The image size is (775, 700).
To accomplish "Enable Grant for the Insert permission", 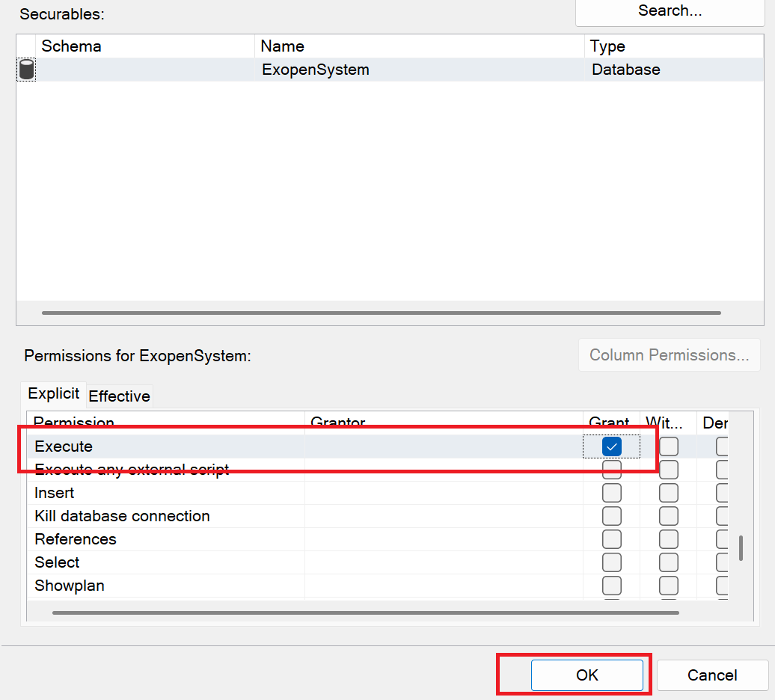I will (x=611, y=493).
